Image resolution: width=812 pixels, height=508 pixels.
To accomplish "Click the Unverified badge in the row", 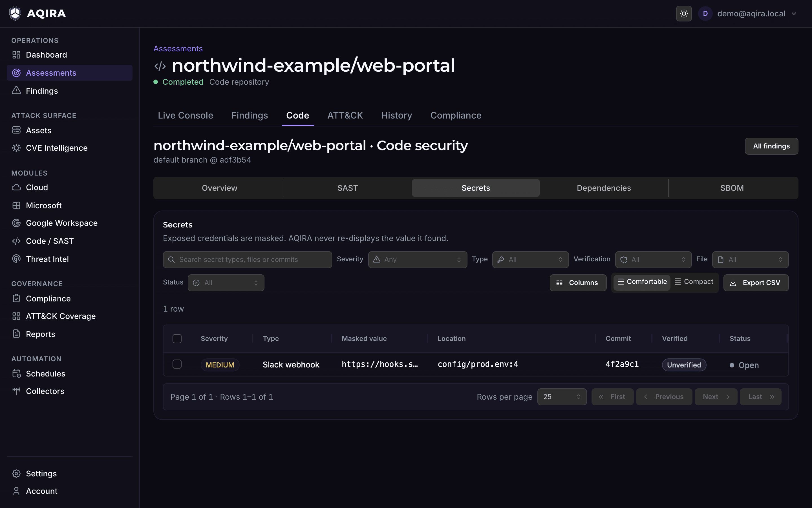I will 684,365.
